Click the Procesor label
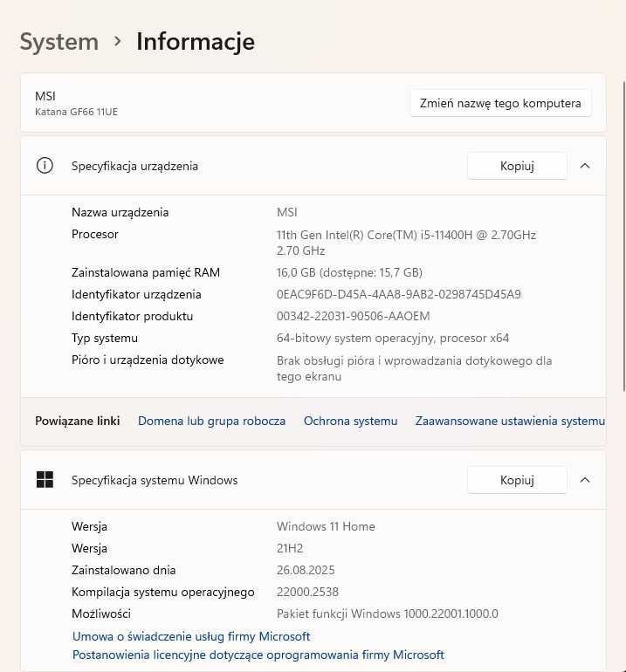626x672 pixels. click(x=95, y=234)
